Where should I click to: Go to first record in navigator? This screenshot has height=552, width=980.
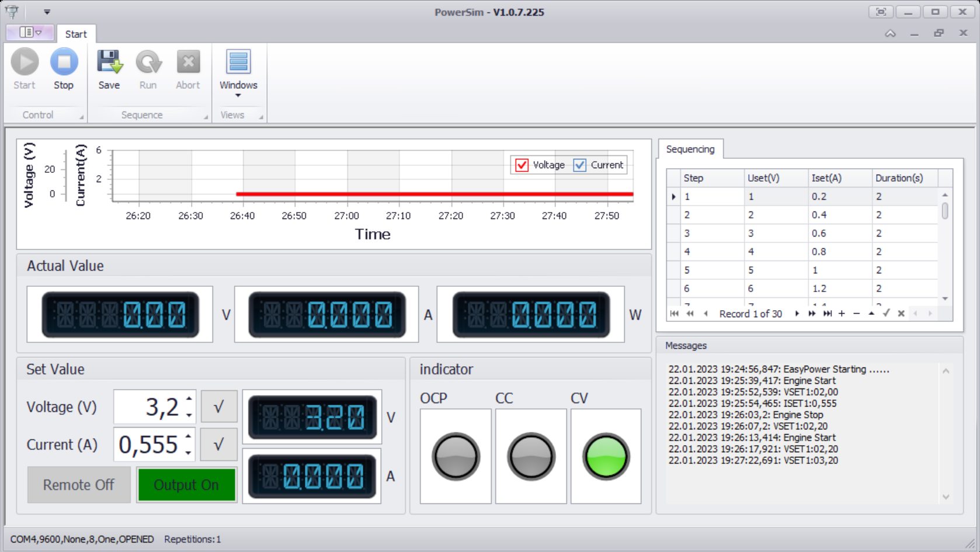[x=674, y=314]
